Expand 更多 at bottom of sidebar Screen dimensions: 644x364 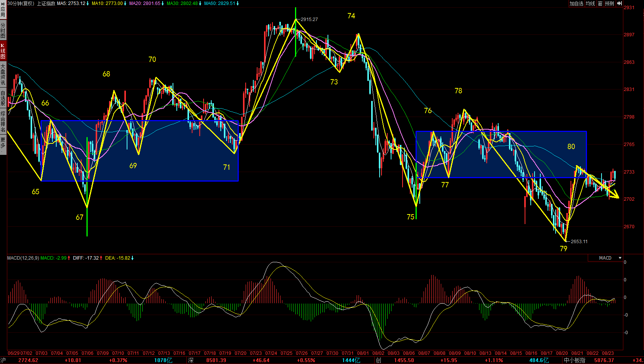pyautogui.click(x=3, y=143)
